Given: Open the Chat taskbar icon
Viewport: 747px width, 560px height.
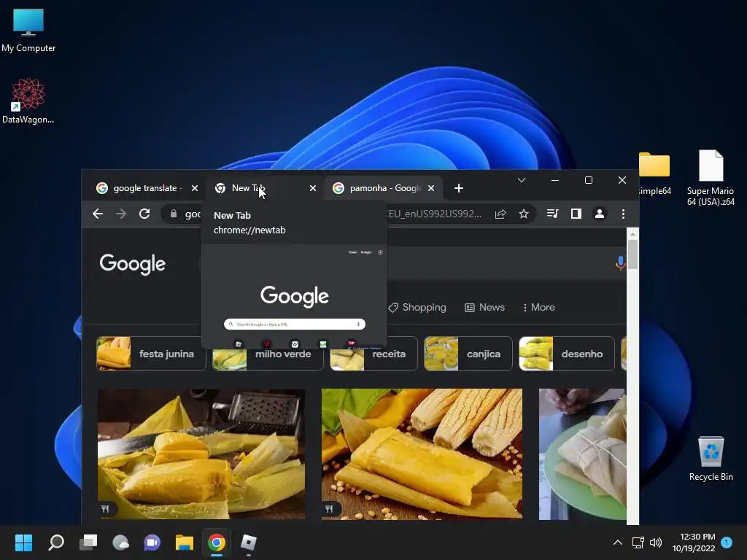Looking at the screenshot, I should click(152, 542).
